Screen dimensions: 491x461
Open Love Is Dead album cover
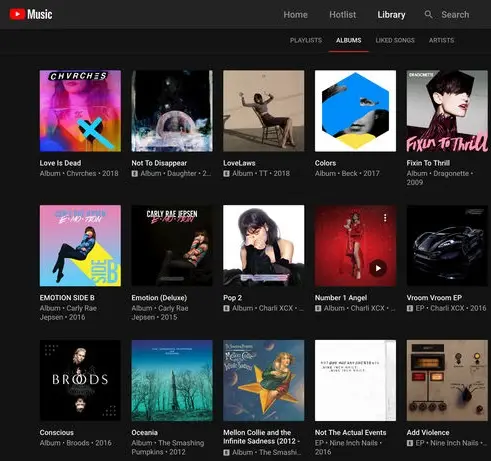[x=80, y=111]
